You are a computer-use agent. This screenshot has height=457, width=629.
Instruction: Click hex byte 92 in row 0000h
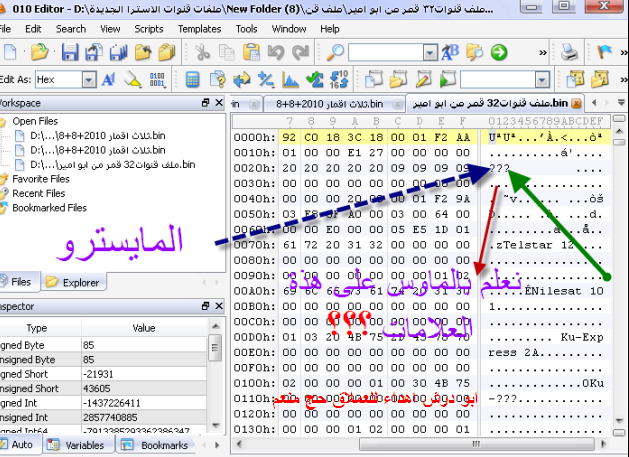[x=289, y=137]
